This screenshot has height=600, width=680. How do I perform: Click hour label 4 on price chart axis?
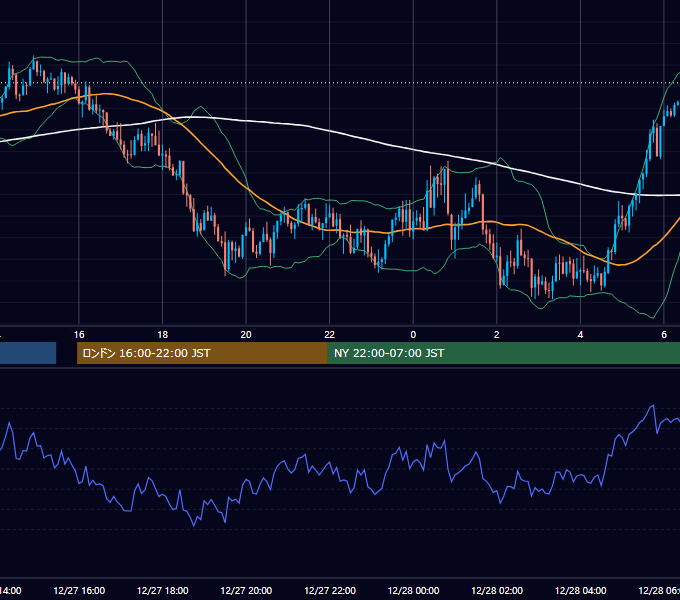(x=580, y=335)
